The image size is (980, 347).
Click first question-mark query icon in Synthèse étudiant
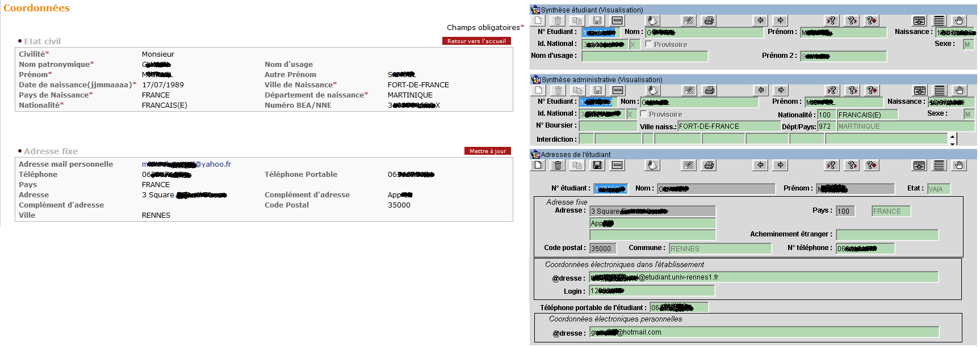point(831,20)
